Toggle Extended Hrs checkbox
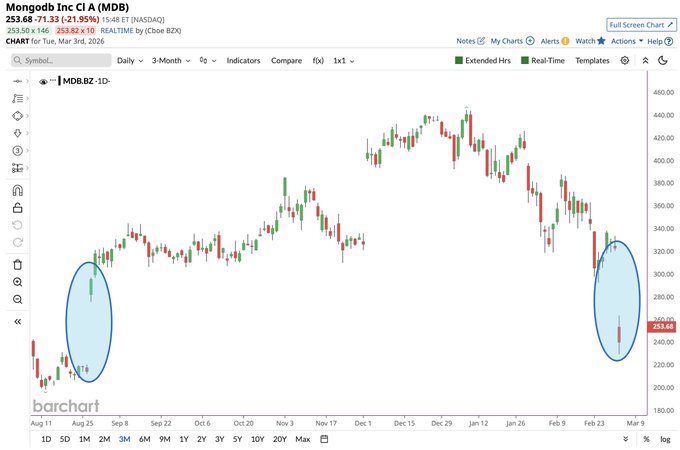 tap(483, 60)
